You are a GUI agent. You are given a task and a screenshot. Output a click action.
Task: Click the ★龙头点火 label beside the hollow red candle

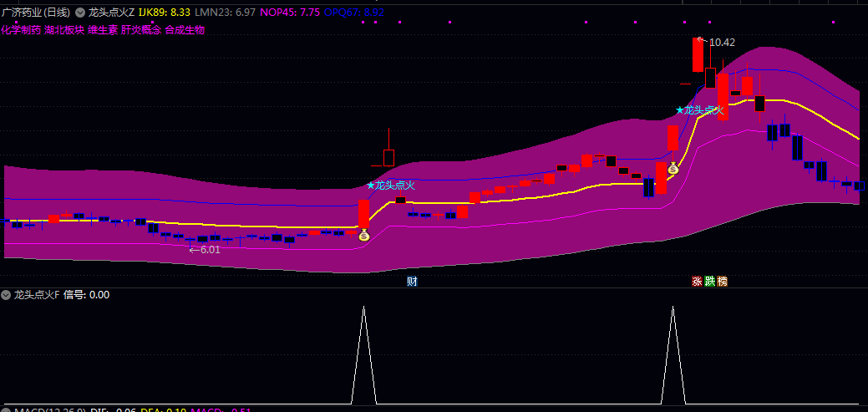pyautogui.click(x=391, y=186)
